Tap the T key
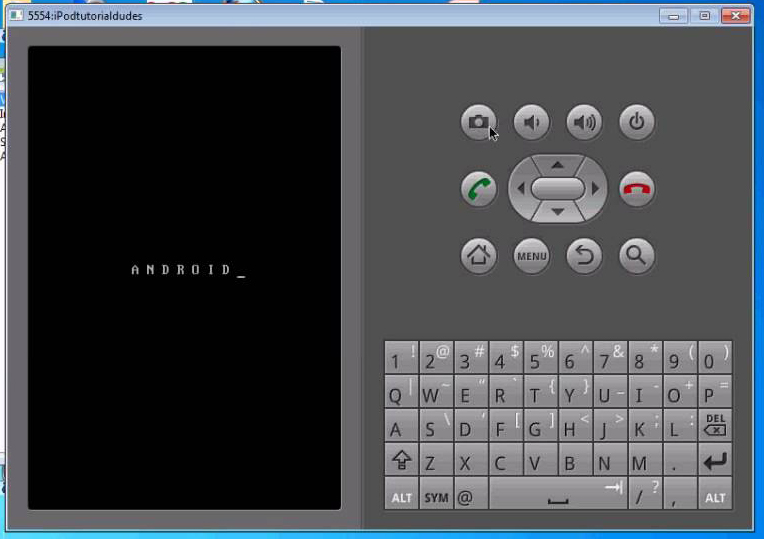Screen dimensions: 764x539 (541, 391)
